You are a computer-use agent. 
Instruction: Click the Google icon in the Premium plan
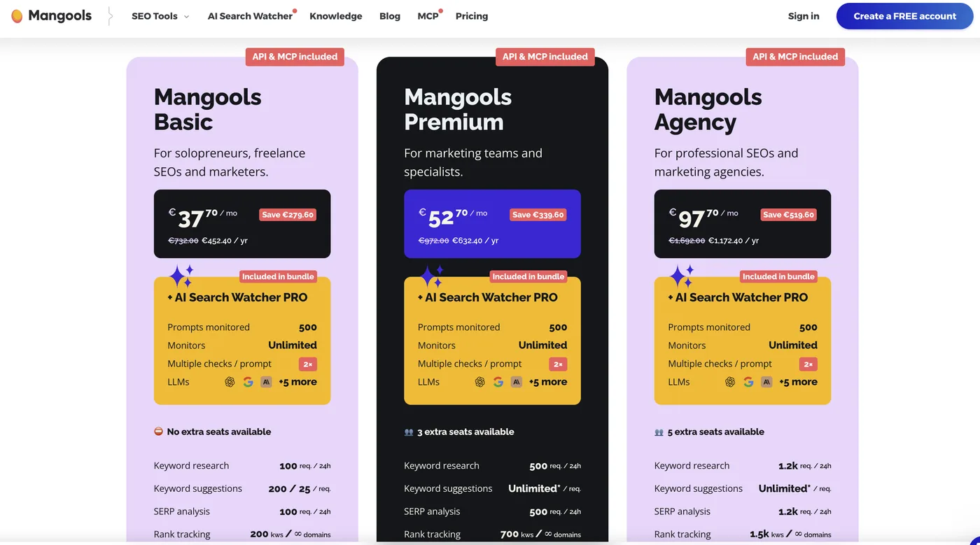[x=498, y=382]
